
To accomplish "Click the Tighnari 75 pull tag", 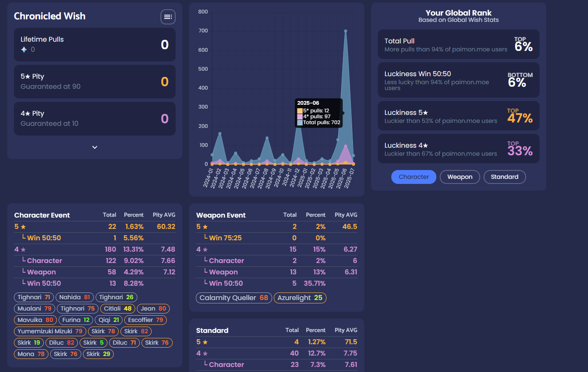I will (x=78, y=308).
